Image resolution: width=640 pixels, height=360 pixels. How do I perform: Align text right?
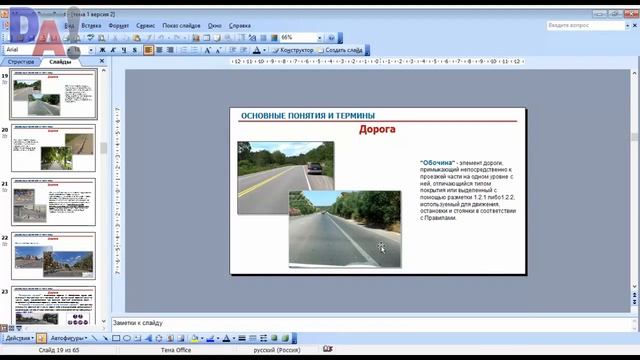click(170, 50)
